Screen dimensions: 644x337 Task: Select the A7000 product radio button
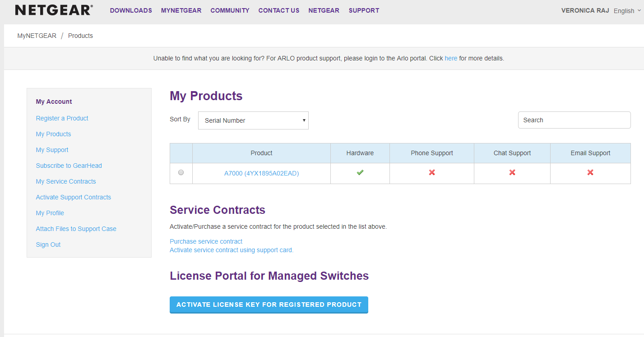(x=181, y=172)
